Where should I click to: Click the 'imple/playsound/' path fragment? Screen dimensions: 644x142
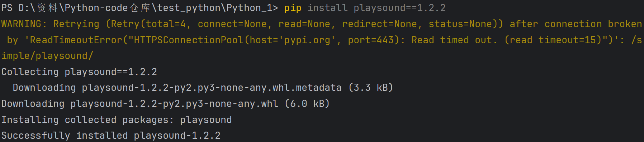click(47, 56)
